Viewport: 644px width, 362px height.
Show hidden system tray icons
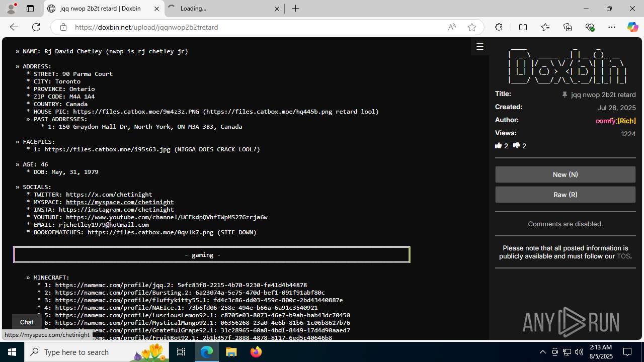coord(542,352)
